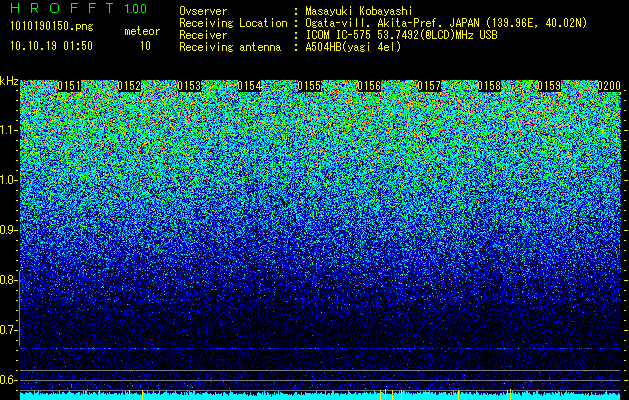This screenshot has width=629, height=400.
Task: Click the 0158 time marker
Action: tap(489, 86)
